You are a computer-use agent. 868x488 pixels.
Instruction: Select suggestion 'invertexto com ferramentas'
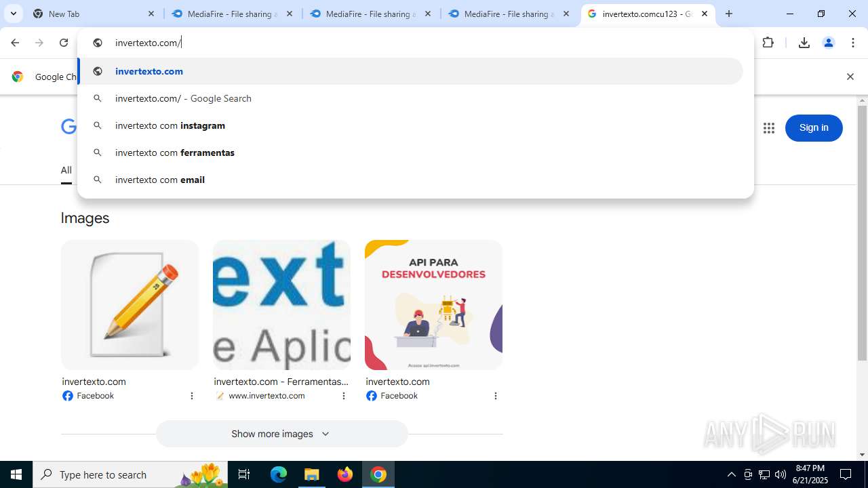410,152
